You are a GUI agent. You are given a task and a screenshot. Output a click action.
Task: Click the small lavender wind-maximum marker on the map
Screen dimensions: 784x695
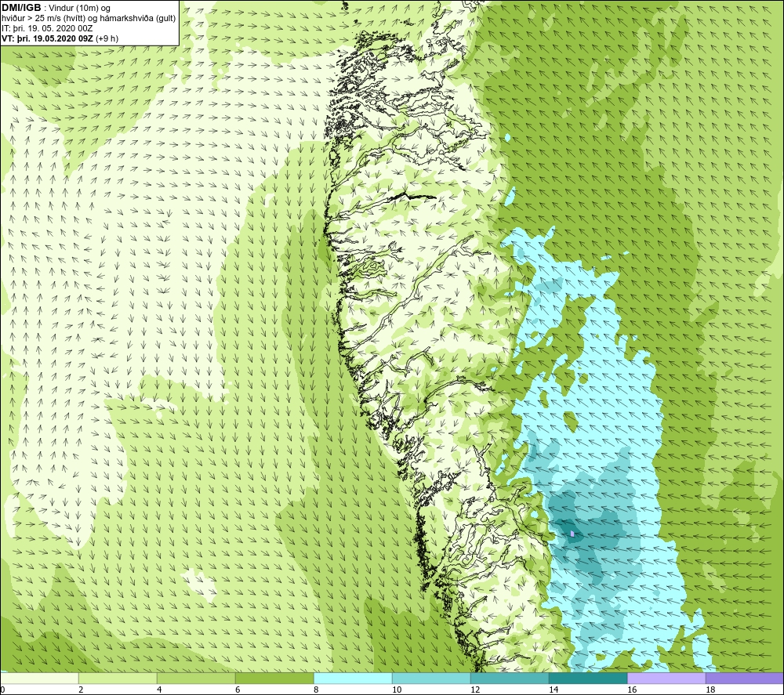click(x=572, y=534)
